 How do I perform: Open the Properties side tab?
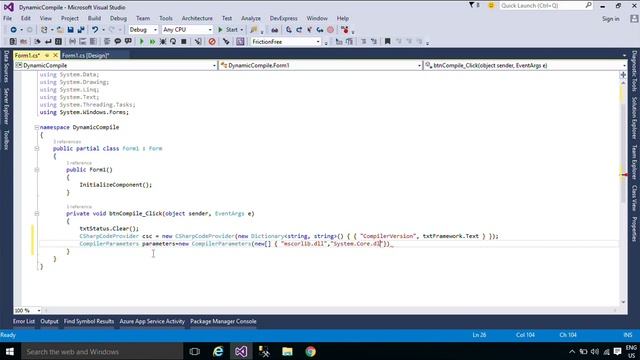(x=634, y=229)
